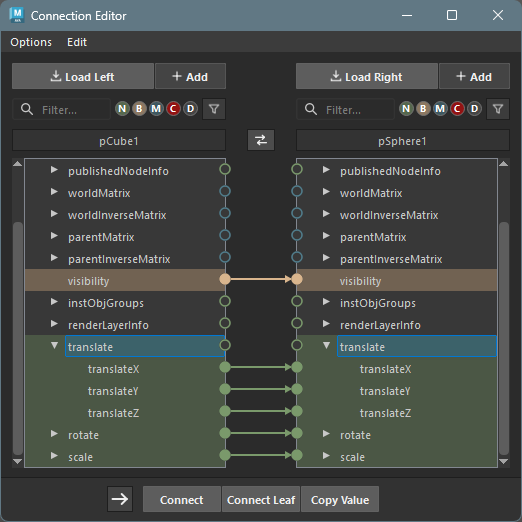Viewport: 522px width, 522px height.
Task: Click left visibility connection port
Action: 225,279
